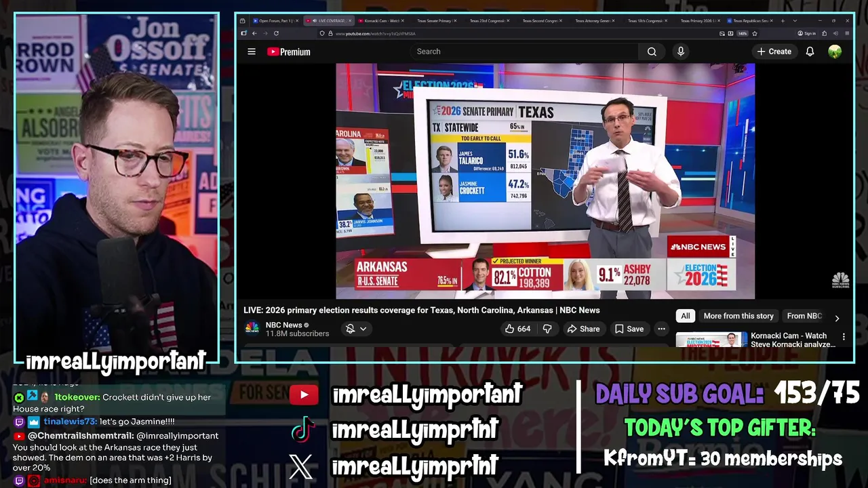This screenshot has width=868, height=488.
Task: Dislike the NBC News live video
Action: click(547, 329)
